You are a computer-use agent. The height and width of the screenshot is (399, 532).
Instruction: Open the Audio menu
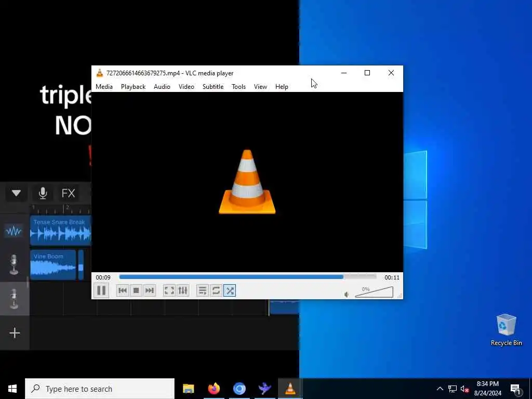pyautogui.click(x=162, y=87)
